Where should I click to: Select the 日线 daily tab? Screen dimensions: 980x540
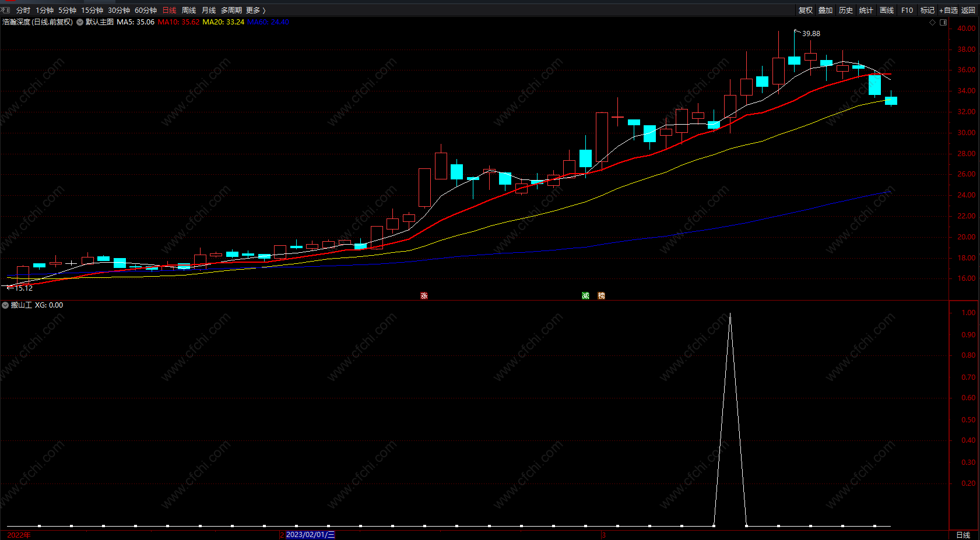169,10
